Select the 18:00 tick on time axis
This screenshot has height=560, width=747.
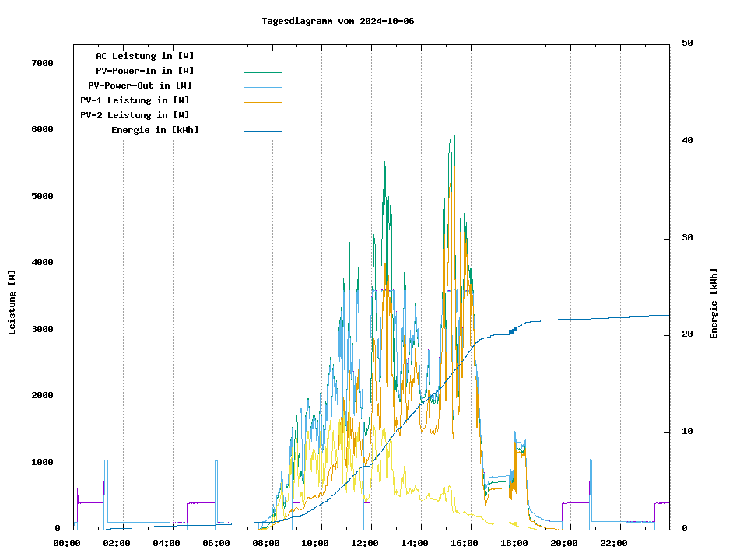point(514,543)
